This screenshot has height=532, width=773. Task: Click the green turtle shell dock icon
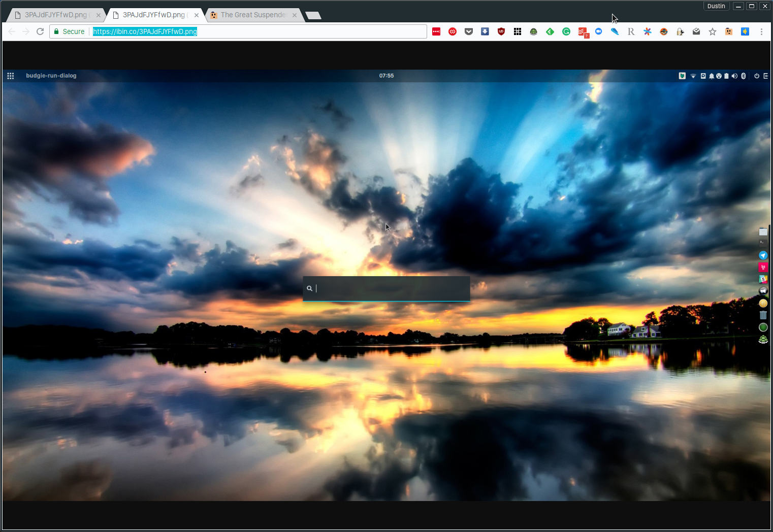click(763, 340)
